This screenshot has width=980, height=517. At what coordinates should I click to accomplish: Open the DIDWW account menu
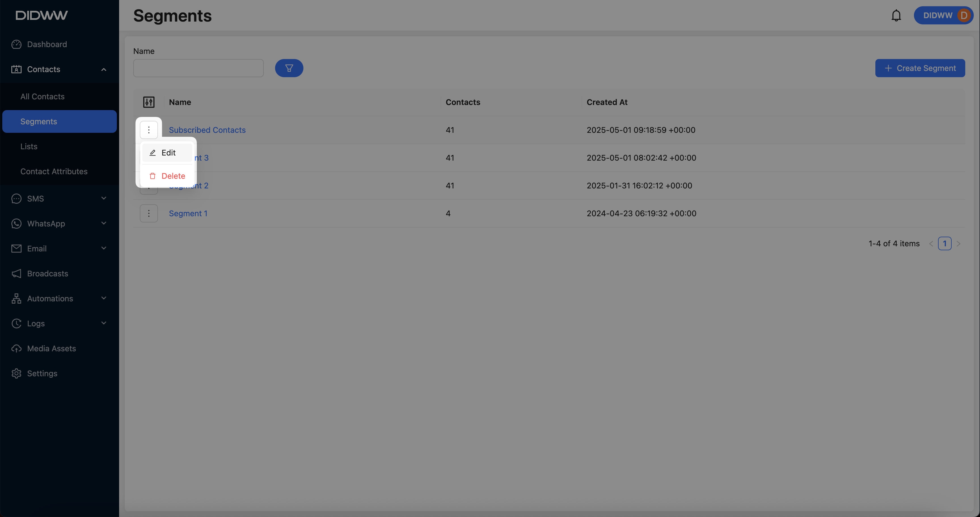tap(943, 16)
